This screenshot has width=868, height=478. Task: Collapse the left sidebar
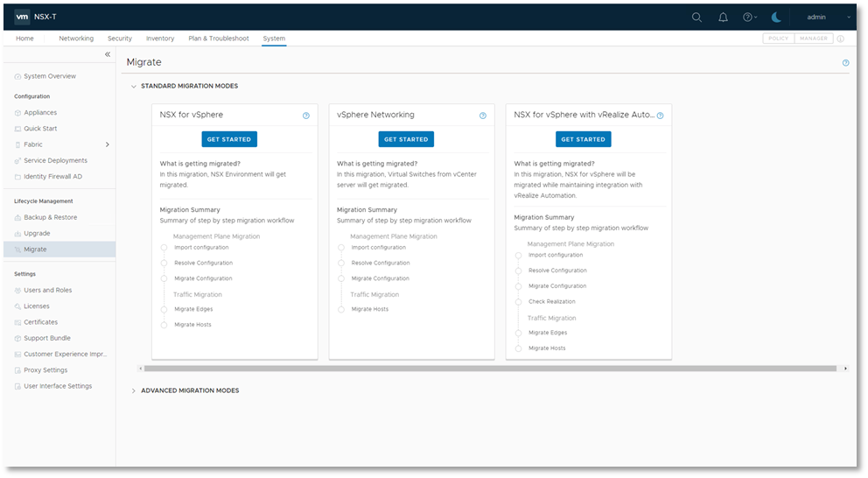108,54
